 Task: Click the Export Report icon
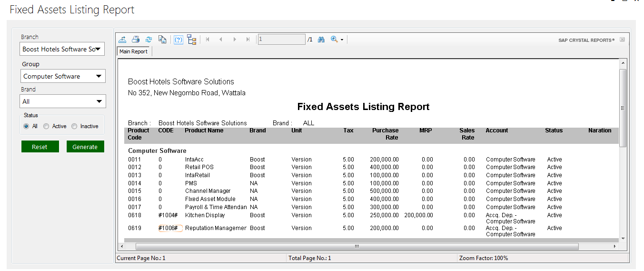coord(122,40)
